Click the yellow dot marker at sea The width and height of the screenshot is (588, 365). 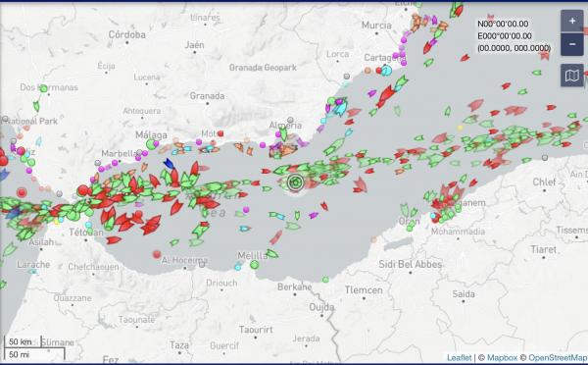[x=461, y=128]
